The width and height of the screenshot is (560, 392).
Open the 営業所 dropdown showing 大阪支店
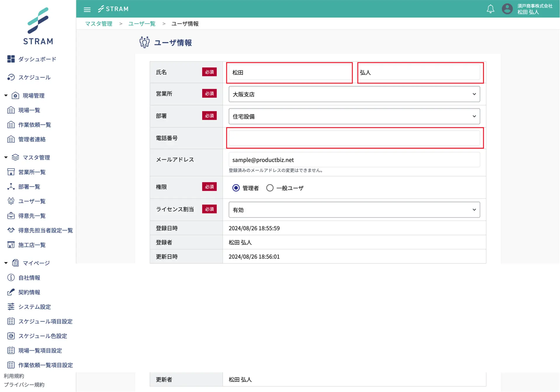click(354, 94)
